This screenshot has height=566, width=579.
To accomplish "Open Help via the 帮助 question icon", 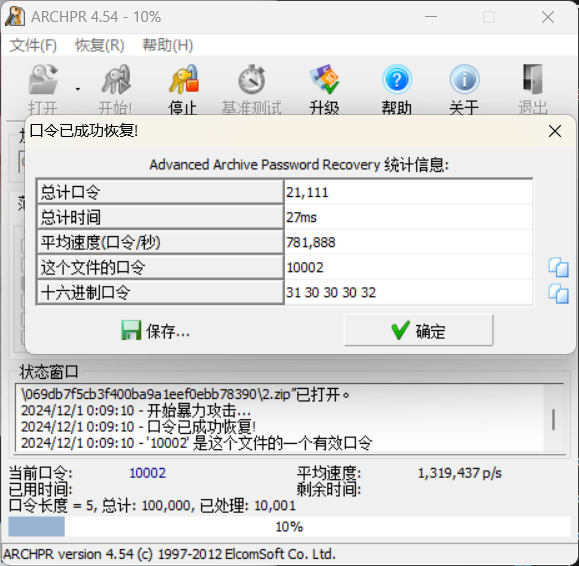I will click(x=397, y=80).
